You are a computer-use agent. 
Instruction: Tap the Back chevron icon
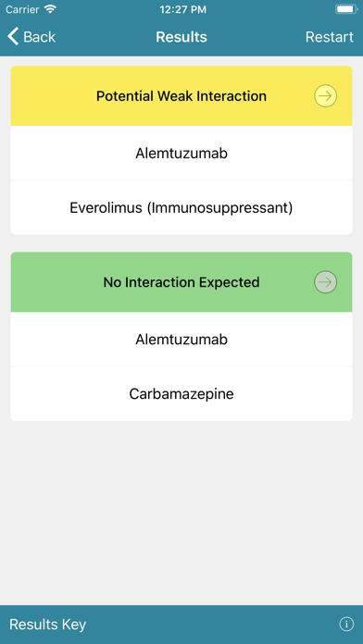pyautogui.click(x=13, y=37)
